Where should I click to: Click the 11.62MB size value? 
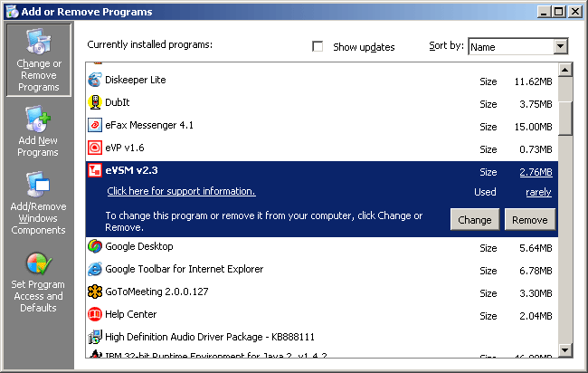click(x=533, y=81)
